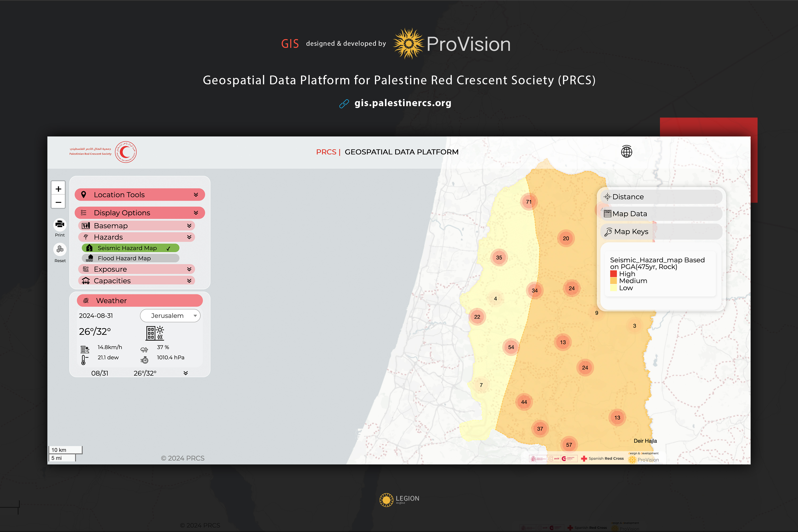Click the Palestinian Red Crescent logo
798x532 pixels.
126,152
